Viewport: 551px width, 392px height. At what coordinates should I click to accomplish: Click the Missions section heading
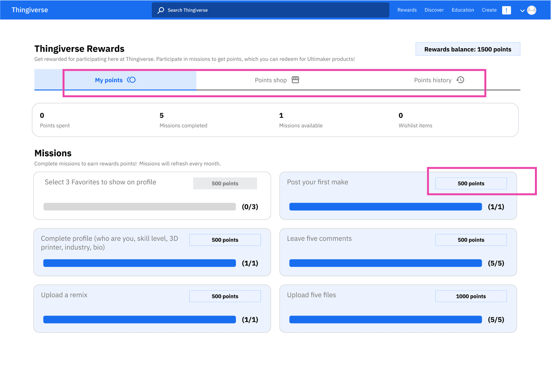pos(53,153)
